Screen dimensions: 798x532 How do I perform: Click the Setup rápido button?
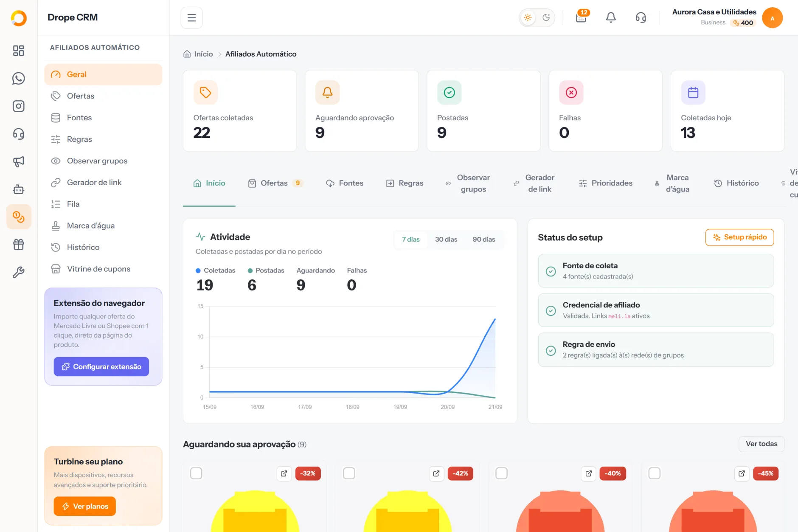pyautogui.click(x=739, y=237)
